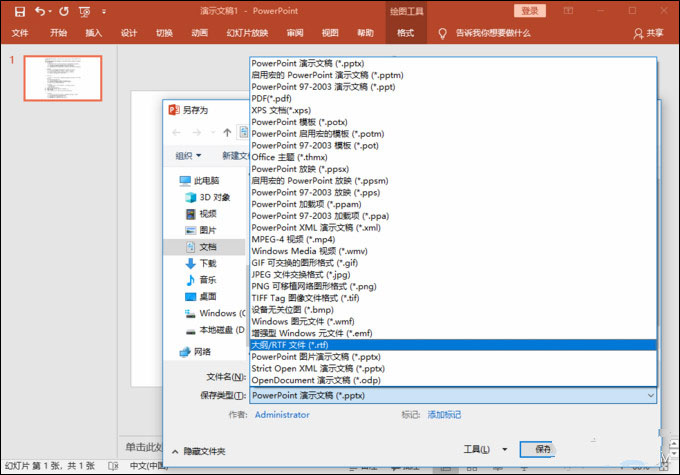Choose PowerPoint 演示文稿 (*.pptx) at list top

(x=453, y=63)
